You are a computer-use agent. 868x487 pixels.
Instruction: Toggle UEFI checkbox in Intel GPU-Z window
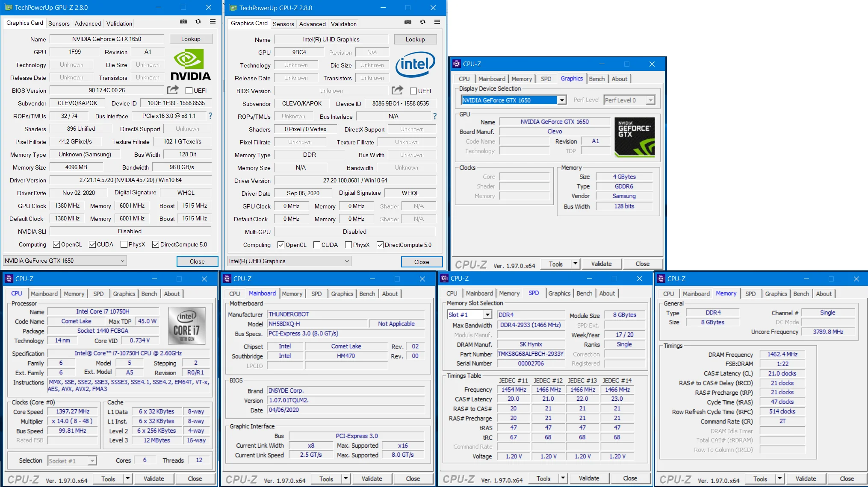point(413,91)
